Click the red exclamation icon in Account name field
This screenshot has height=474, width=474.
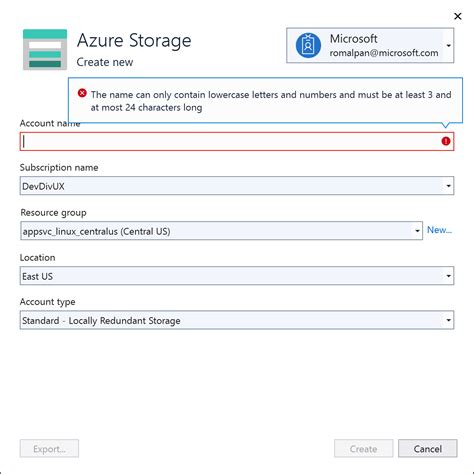446,141
